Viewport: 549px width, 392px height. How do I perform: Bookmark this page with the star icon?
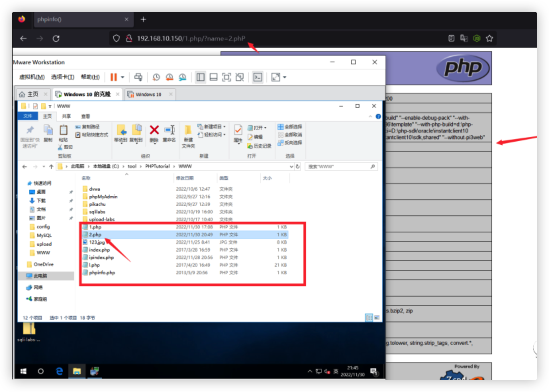pyautogui.click(x=489, y=38)
